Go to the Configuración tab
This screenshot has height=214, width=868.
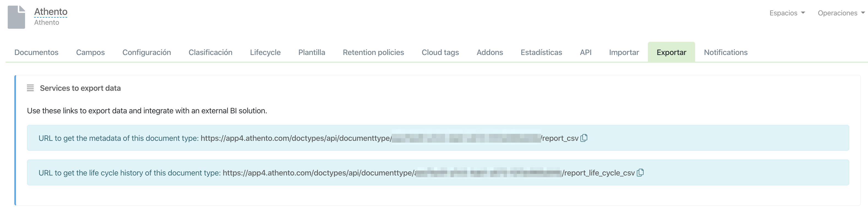tap(147, 52)
